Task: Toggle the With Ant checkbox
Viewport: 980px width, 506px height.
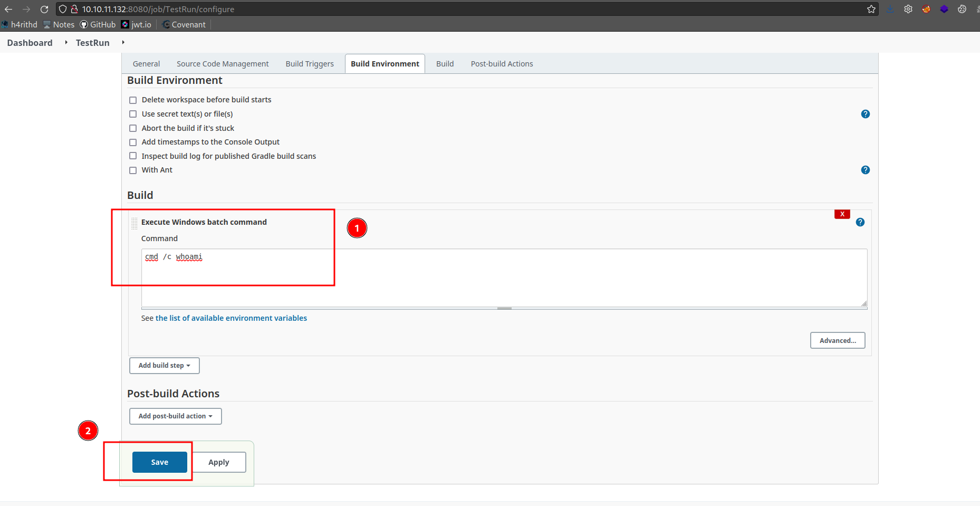Action: pyautogui.click(x=133, y=170)
